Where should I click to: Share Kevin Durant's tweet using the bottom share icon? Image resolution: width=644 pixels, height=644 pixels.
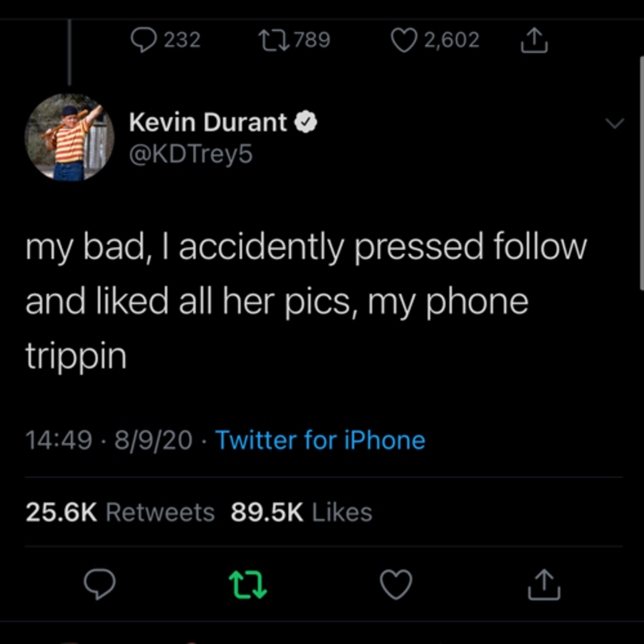point(544,584)
